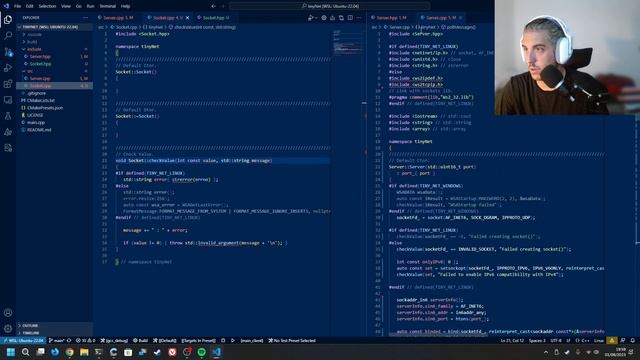Open the .gitignore file
The image size is (640, 360).
pyautogui.click(x=54, y=93)
